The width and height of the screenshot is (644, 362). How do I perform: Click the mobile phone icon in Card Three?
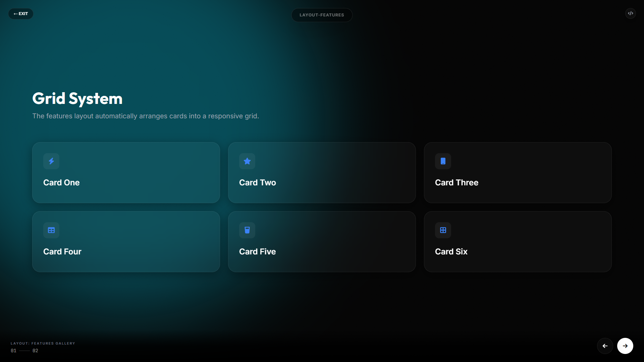(x=443, y=161)
